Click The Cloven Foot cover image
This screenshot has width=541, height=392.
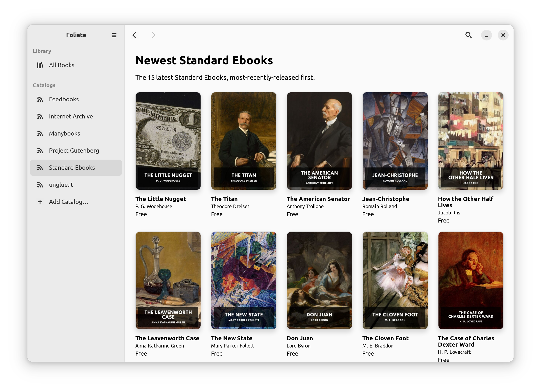pyautogui.click(x=395, y=281)
